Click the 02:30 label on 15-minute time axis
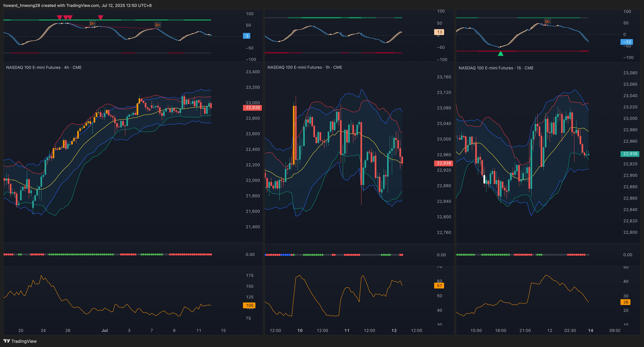This screenshot has width=644, height=347. tap(570, 331)
